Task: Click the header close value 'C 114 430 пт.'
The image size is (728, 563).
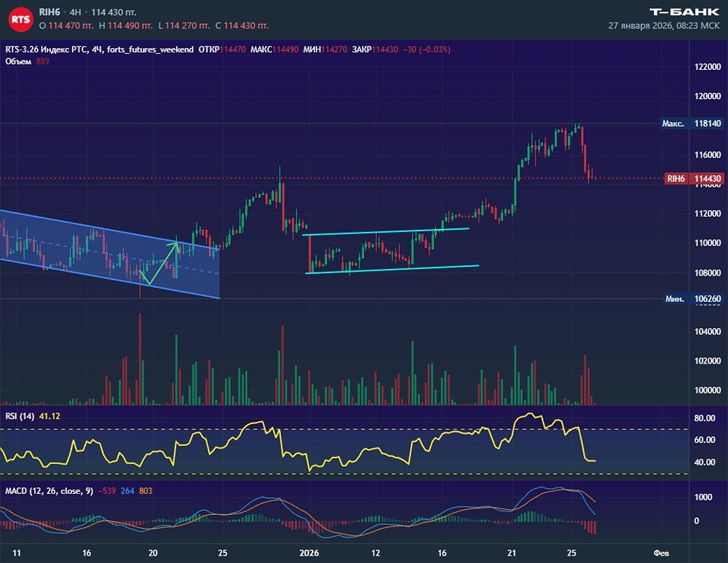Action: pyautogui.click(x=242, y=25)
